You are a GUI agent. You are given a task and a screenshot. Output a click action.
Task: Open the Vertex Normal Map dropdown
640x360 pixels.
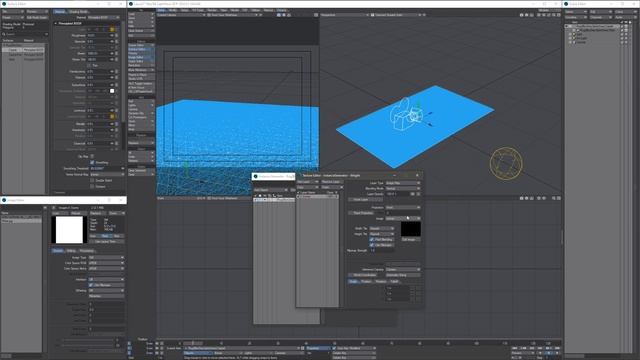(107, 174)
